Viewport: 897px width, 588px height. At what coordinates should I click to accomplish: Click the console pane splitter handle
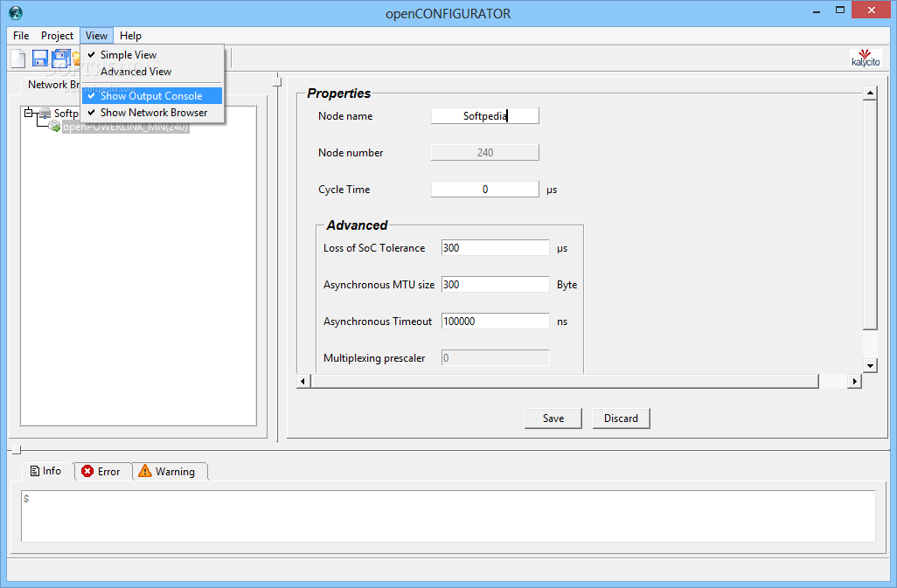[17, 450]
